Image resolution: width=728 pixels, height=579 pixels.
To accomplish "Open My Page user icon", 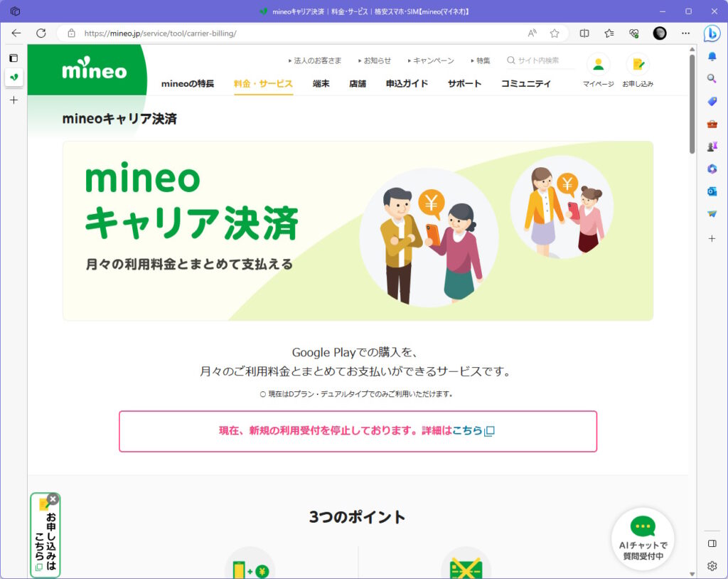I will point(598,65).
